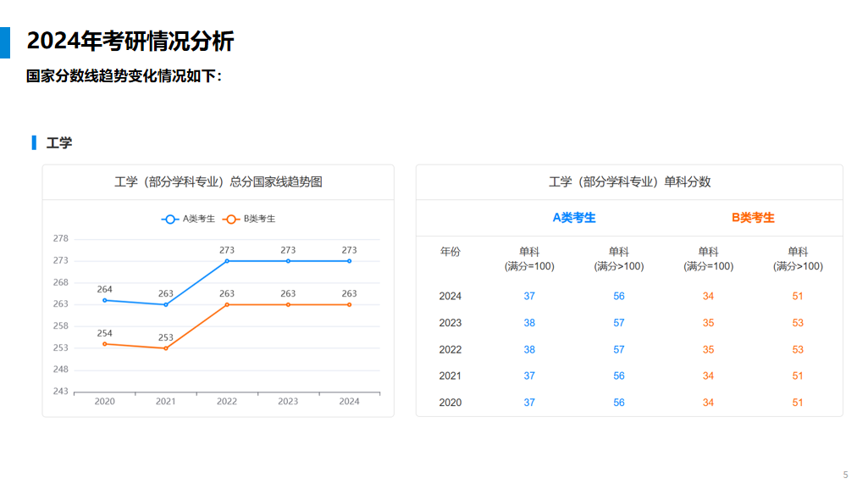Click the B类考生 2021 data point marker (253)
Screen dimensions: 868x484
(166, 348)
